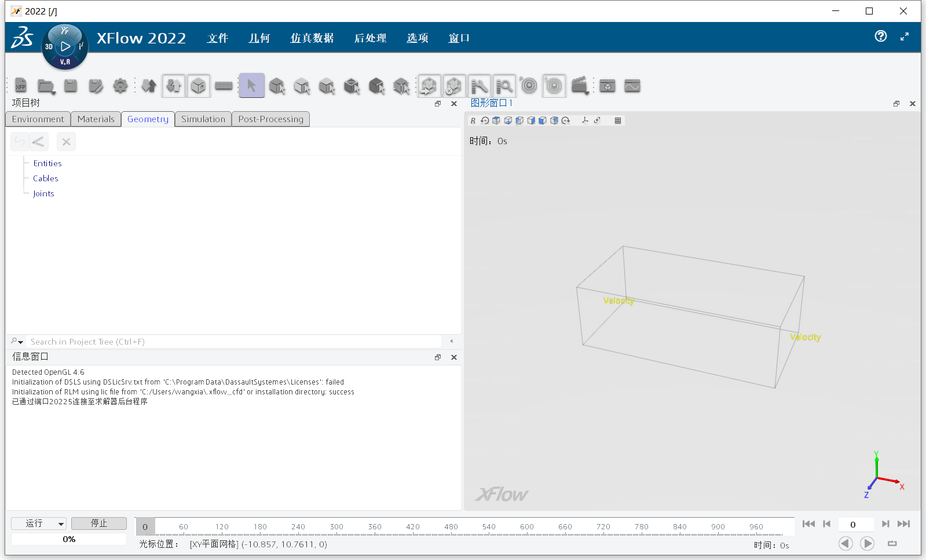The height and width of the screenshot is (560, 926).
Task: Click the 停止 stop button
Action: [x=99, y=524]
